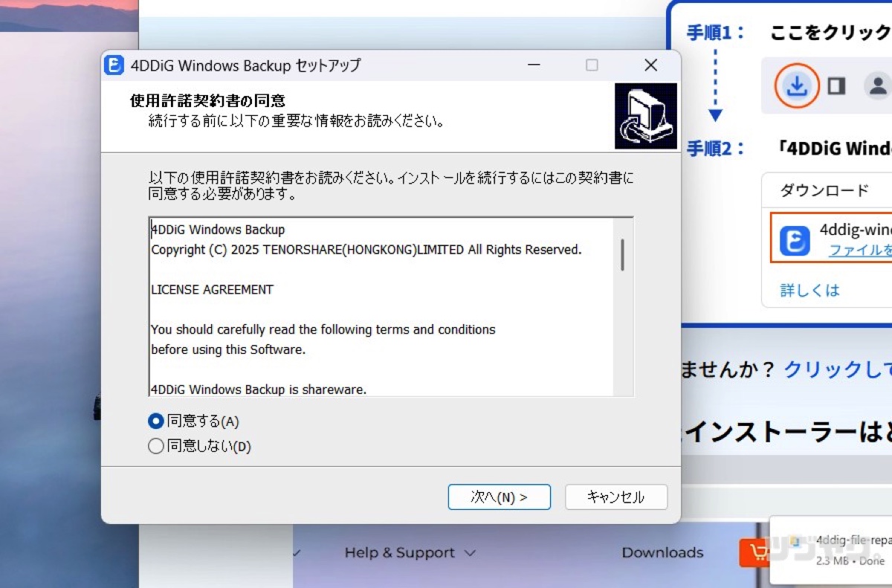The height and width of the screenshot is (588, 892).
Task: Expand the Help & Support dropdown
Action: tap(470, 553)
